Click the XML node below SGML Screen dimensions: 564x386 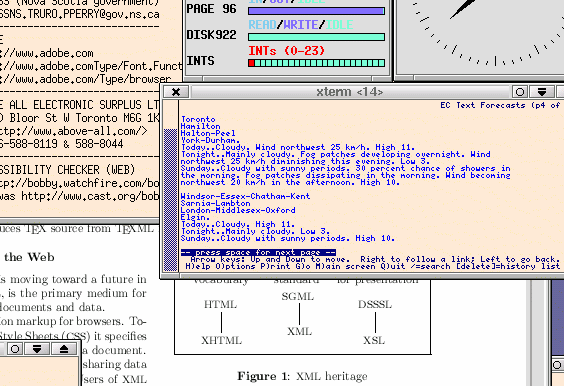click(299, 331)
